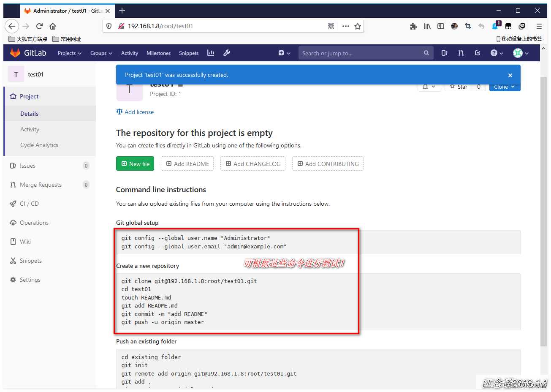551x392 pixels.
Task: Select Details in the sidebar
Action: pos(50,114)
